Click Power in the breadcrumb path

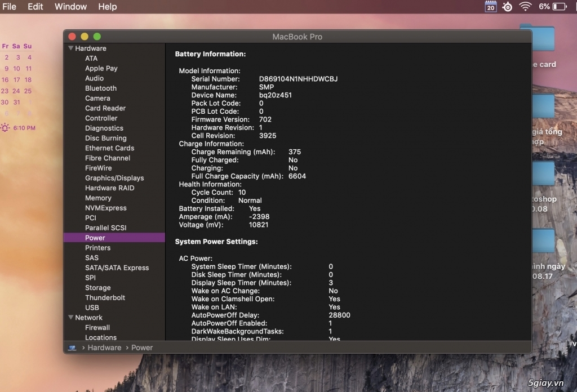click(141, 348)
